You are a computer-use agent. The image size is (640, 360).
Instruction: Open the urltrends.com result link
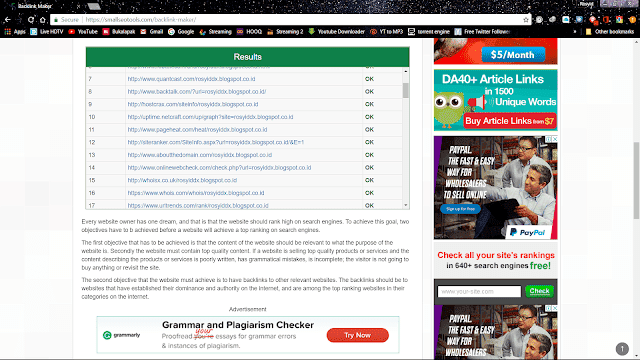click(x=198, y=205)
